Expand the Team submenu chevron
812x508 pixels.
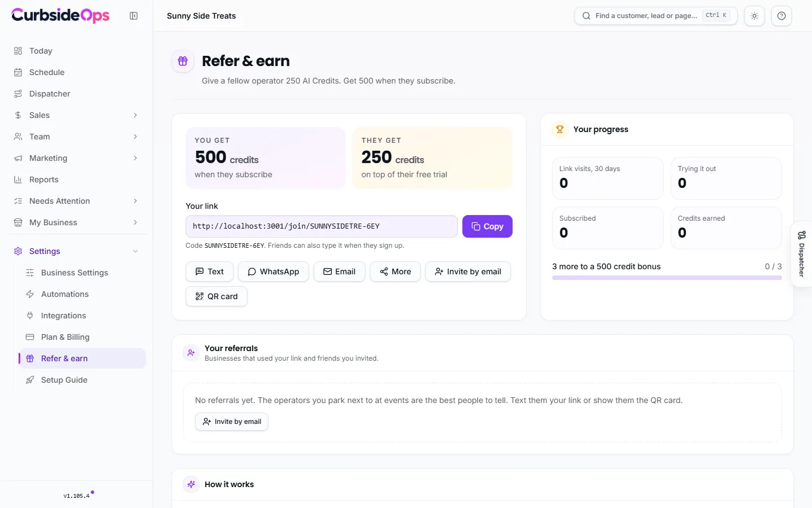[135, 137]
